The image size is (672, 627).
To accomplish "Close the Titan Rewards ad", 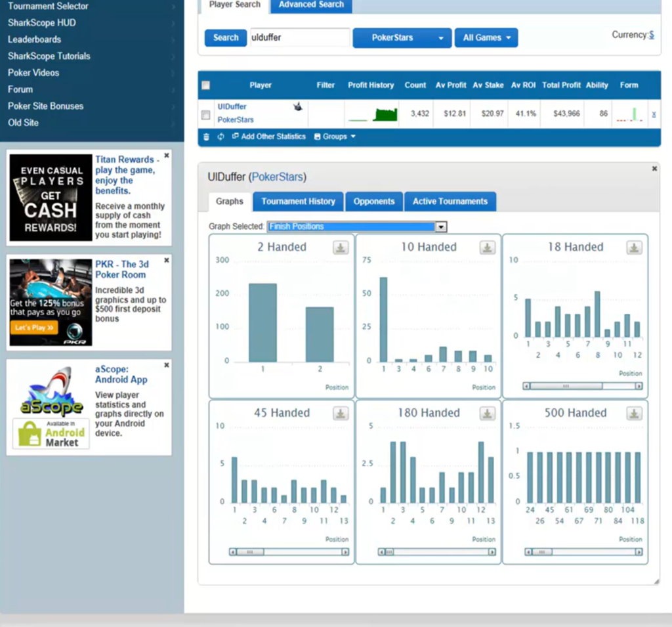I will (167, 156).
